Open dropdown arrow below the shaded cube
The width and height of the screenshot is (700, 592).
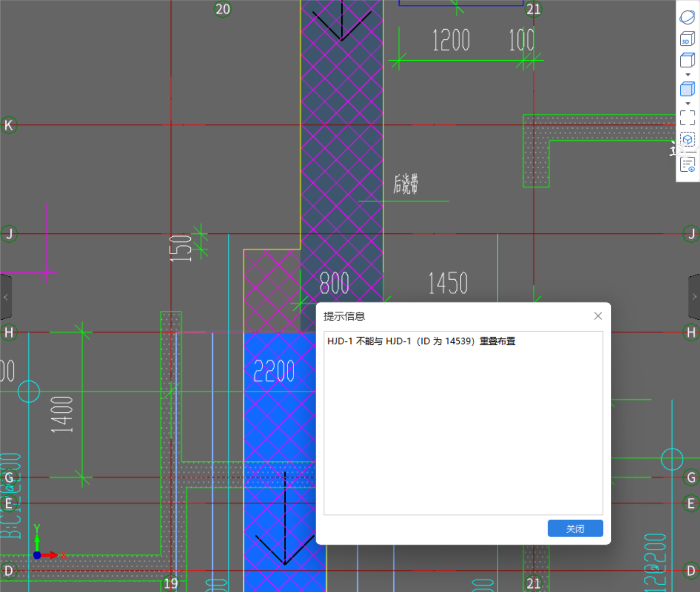(688, 104)
